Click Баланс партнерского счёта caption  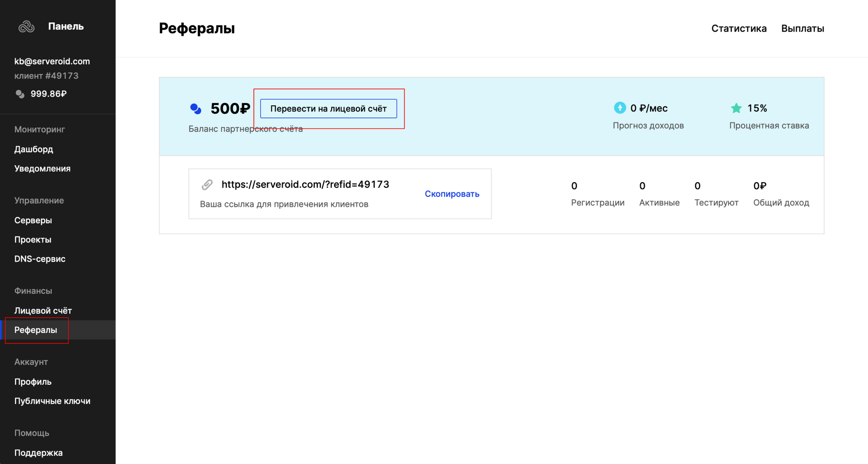click(x=246, y=129)
